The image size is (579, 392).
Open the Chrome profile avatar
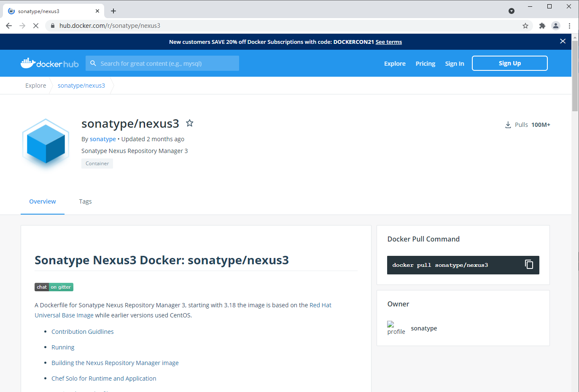click(x=556, y=26)
